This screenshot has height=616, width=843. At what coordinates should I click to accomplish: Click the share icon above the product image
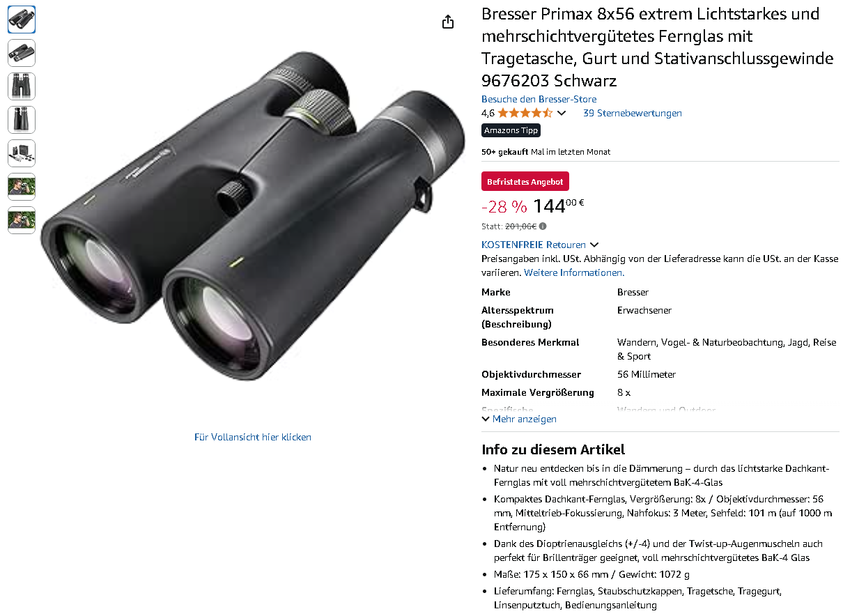(448, 22)
